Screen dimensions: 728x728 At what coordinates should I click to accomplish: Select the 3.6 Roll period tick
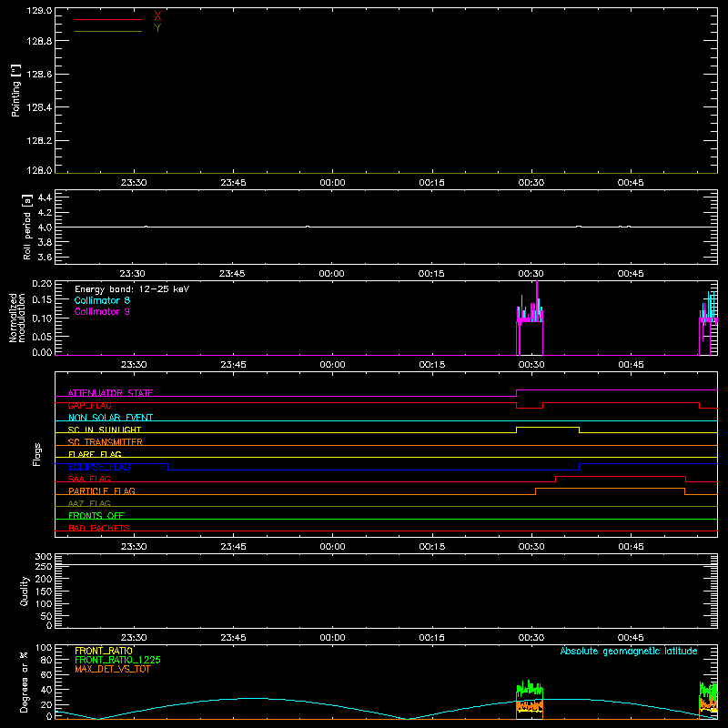(x=45, y=257)
